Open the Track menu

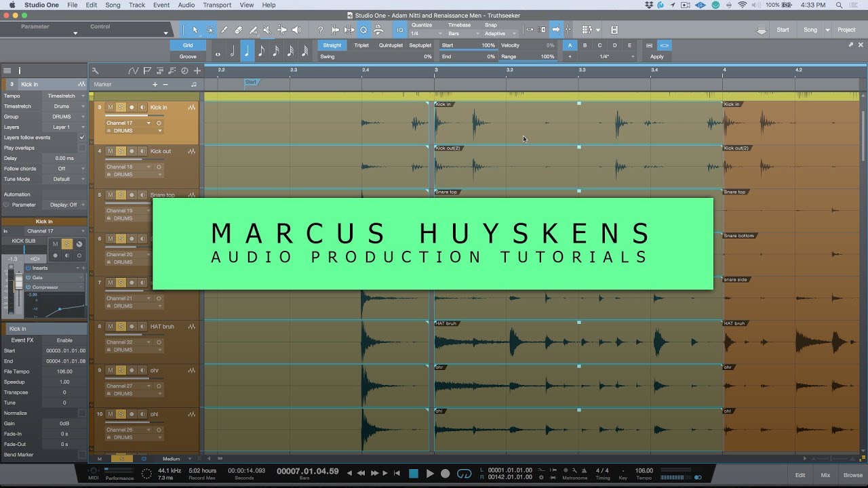(x=137, y=5)
